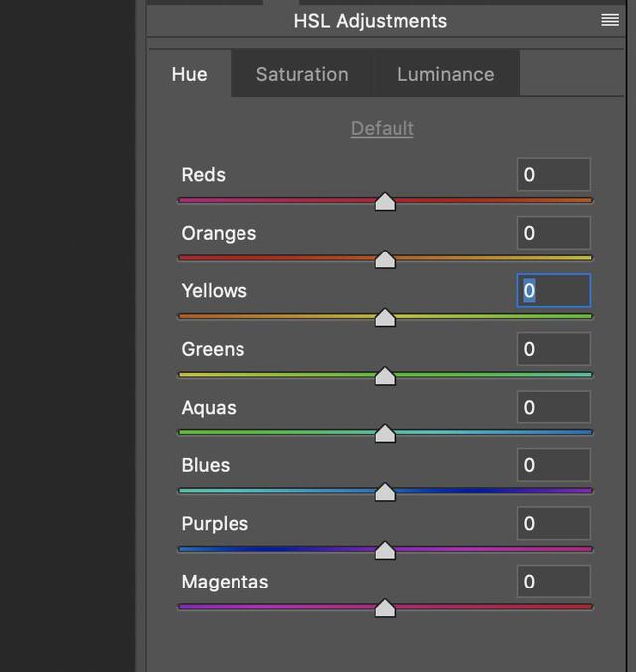The width and height of the screenshot is (636, 672).
Task: Click the Greens value input field
Action: [x=554, y=349]
